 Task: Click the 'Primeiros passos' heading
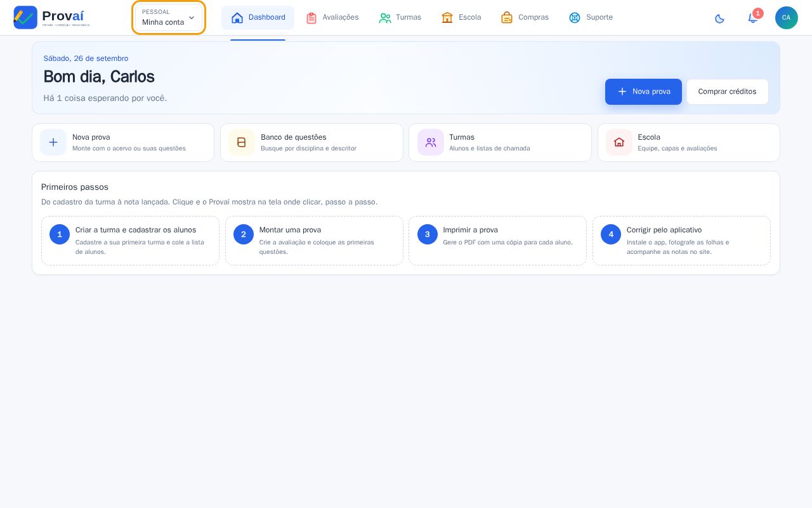(75, 187)
